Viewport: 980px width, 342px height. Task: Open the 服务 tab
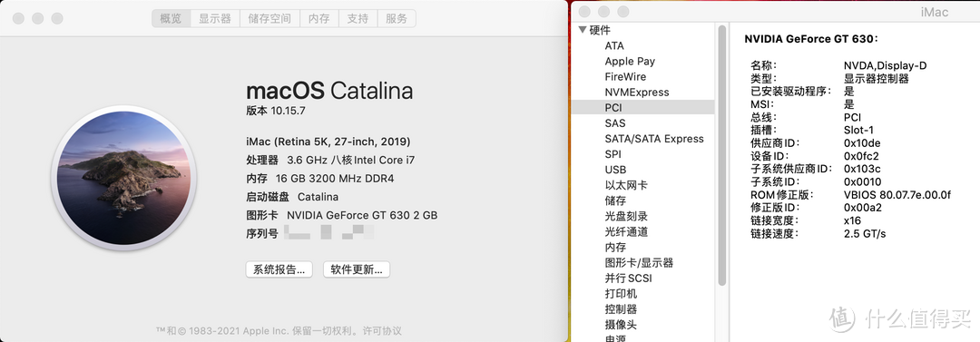[x=397, y=18]
